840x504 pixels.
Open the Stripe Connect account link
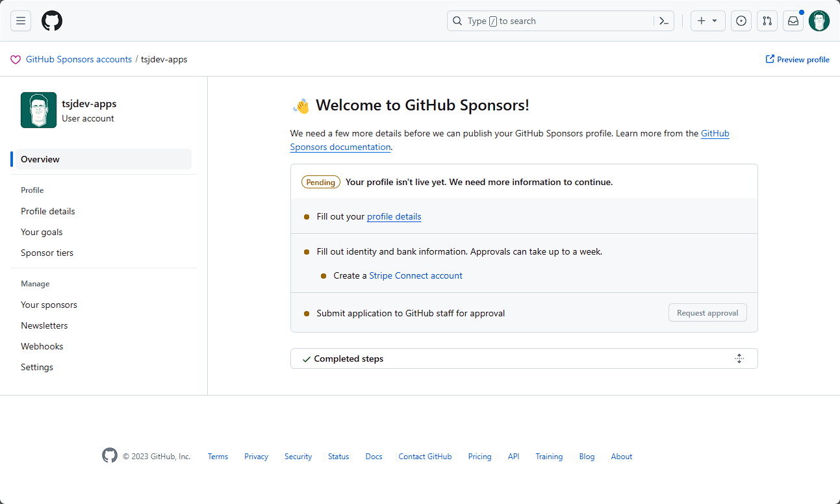[x=416, y=275]
